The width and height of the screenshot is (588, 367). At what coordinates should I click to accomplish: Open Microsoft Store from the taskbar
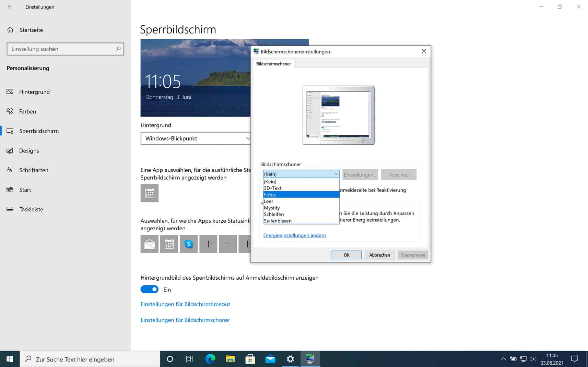pyautogui.click(x=250, y=359)
